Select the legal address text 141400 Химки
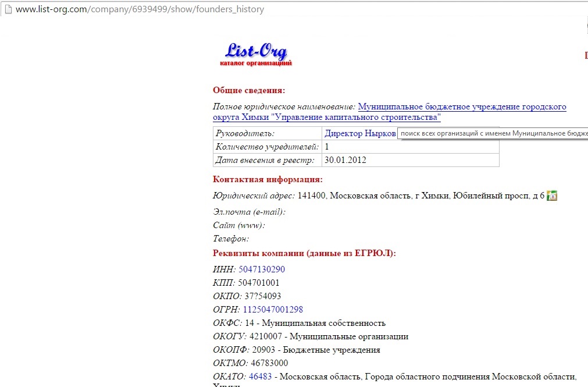The height and width of the screenshot is (387, 588). tap(420, 196)
